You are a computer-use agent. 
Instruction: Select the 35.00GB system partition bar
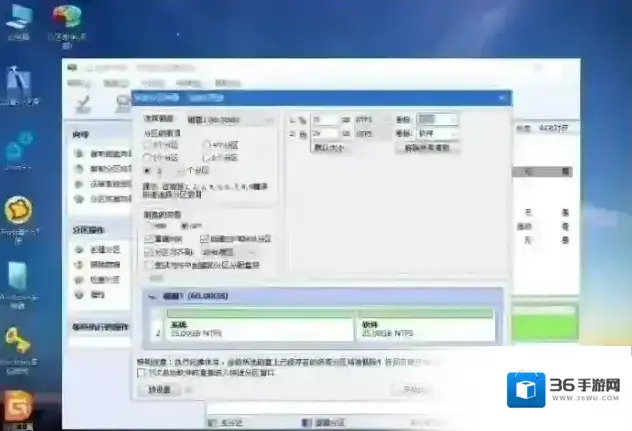point(260,330)
